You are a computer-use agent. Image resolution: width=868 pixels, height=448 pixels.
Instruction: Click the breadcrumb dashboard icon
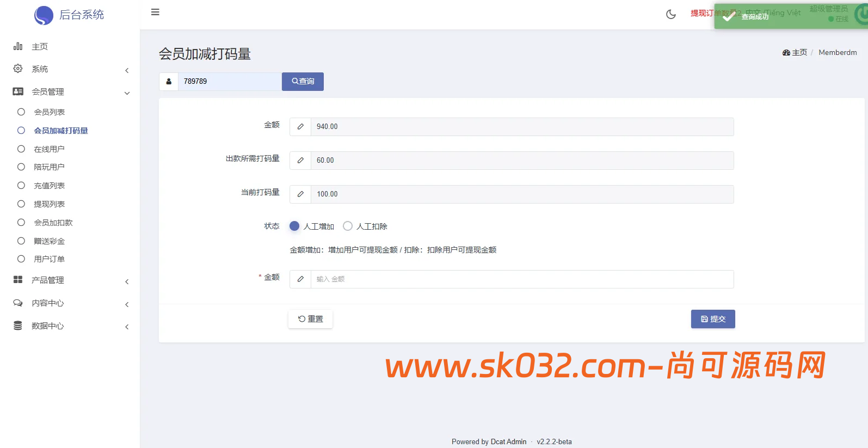click(786, 53)
